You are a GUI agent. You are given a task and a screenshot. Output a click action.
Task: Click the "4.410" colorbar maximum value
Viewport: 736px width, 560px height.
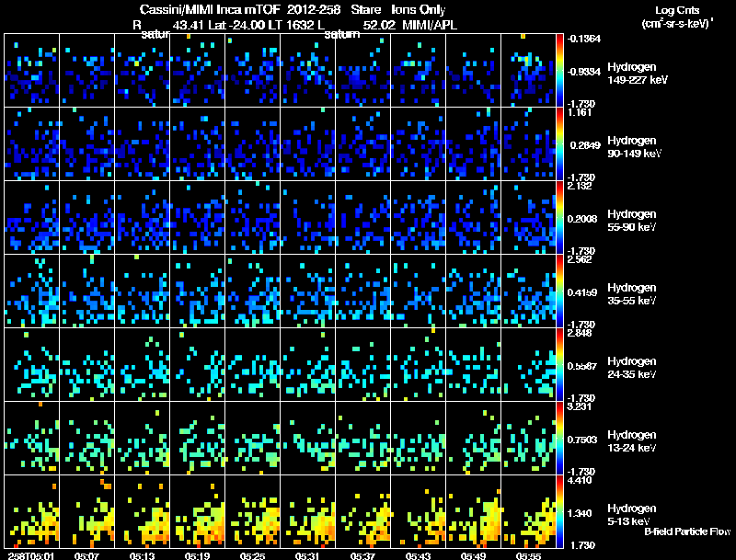point(580,481)
